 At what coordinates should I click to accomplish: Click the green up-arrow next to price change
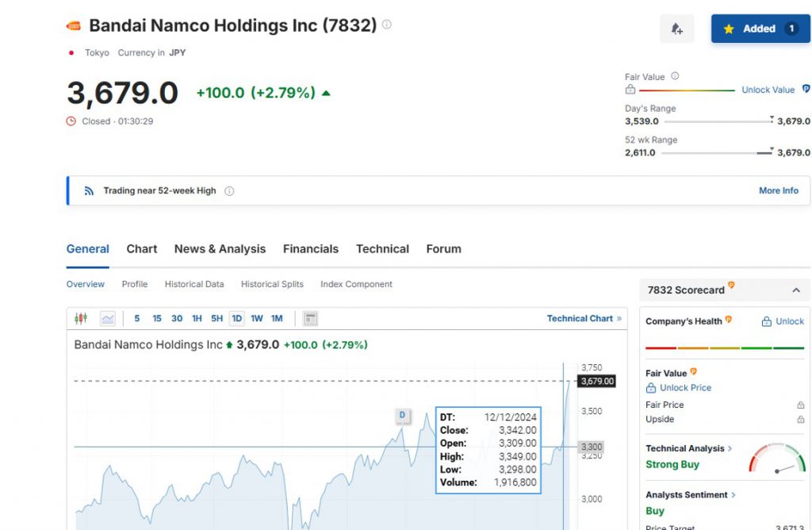pos(326,94)
